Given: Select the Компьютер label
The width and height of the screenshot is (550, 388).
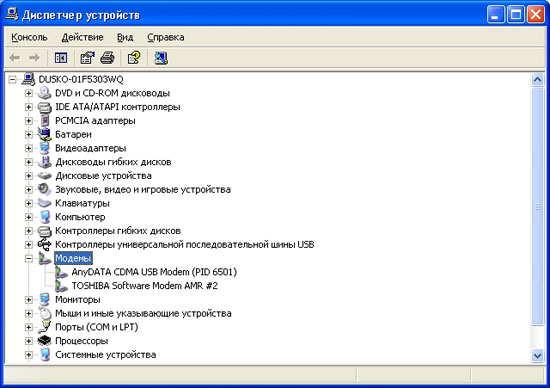Looking at the screenshot, I should click(80, 217).
